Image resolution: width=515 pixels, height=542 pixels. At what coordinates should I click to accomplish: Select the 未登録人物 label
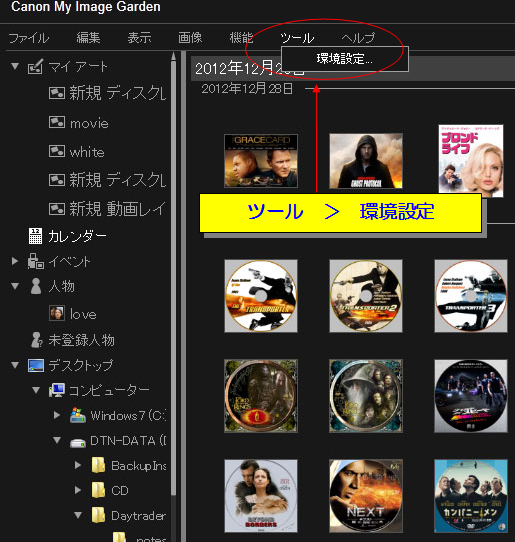[81, 340]
